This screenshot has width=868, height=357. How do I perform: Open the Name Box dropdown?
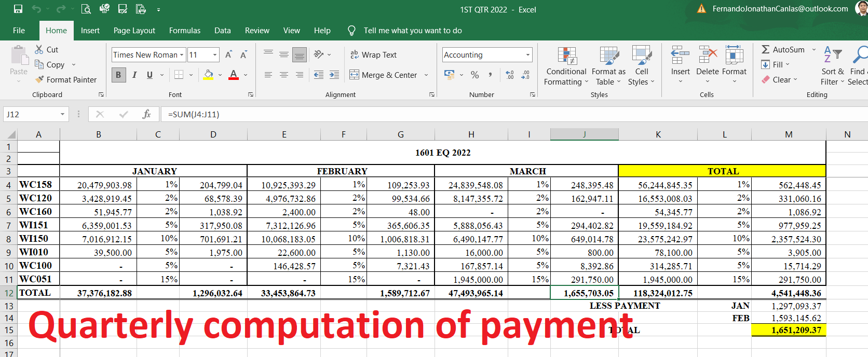[62, 114]
